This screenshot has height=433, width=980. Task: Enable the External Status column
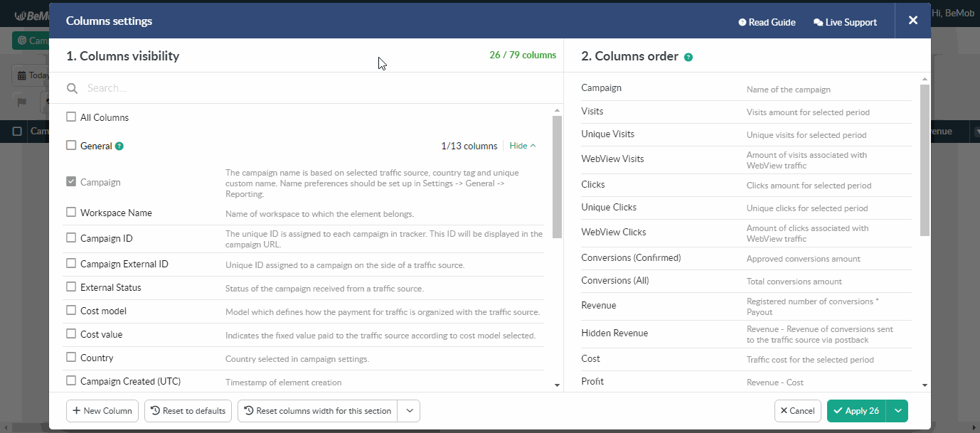71,287
